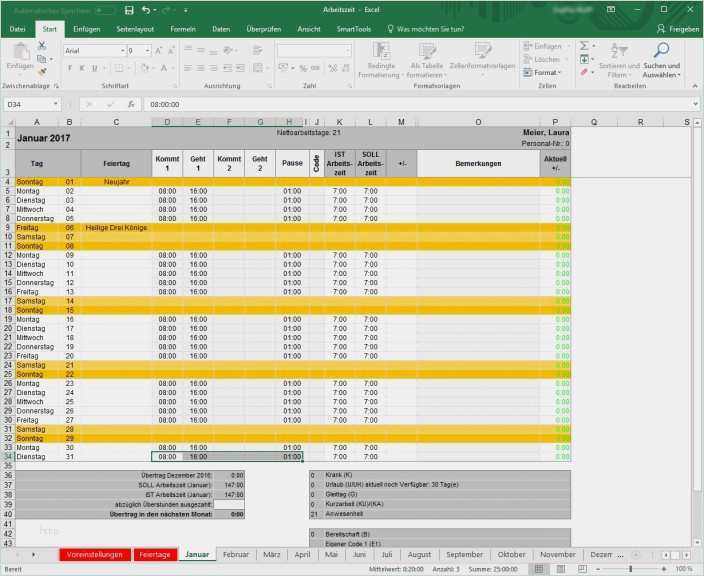
Task: Click the Undo arrow in quick access toolbar
Action: click(146, 9)
